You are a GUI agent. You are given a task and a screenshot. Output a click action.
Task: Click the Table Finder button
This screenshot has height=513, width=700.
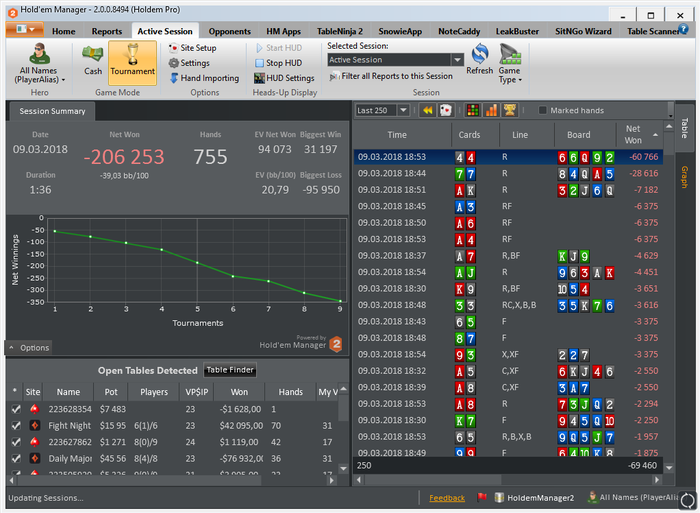click(x=230, y=370)
